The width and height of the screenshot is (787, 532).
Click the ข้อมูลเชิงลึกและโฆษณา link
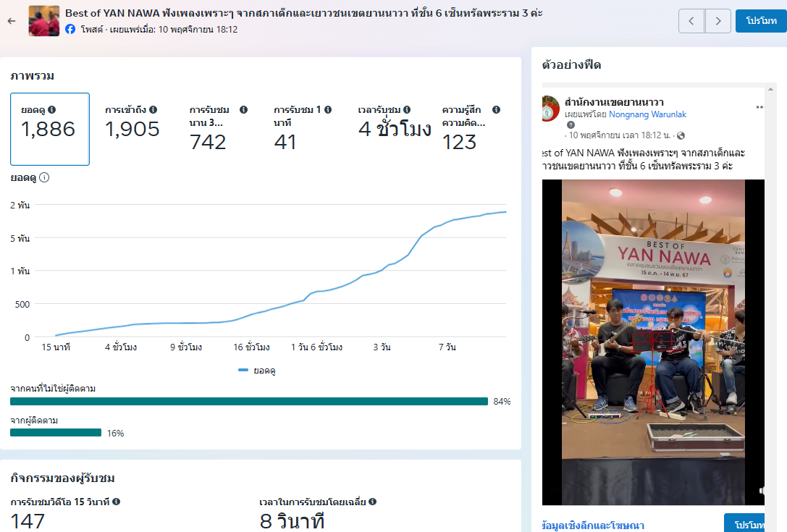click(x=593, y=525)
